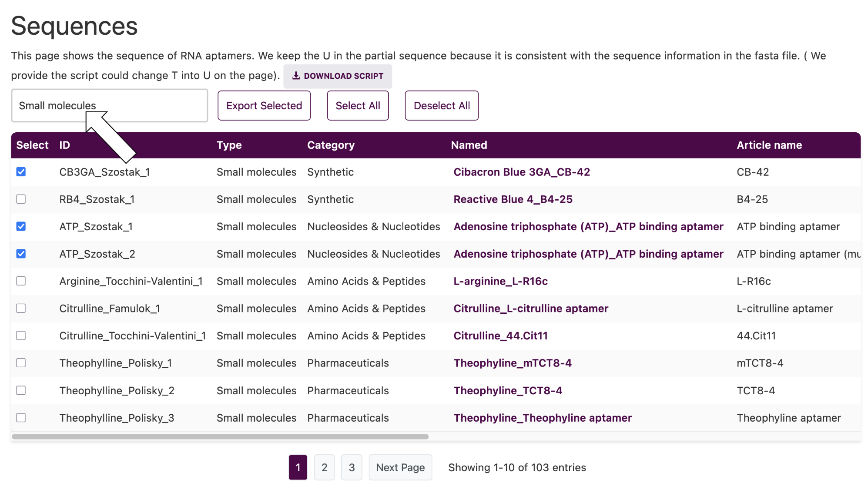Check the Theophylline_Polisky_3 row checkbox
The image size is (868, 490).
21,418
